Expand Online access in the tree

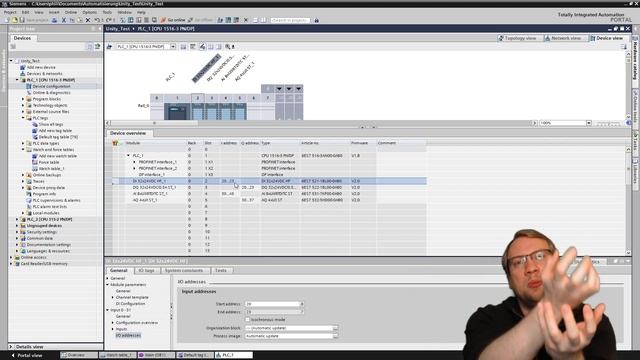point(11,258)
